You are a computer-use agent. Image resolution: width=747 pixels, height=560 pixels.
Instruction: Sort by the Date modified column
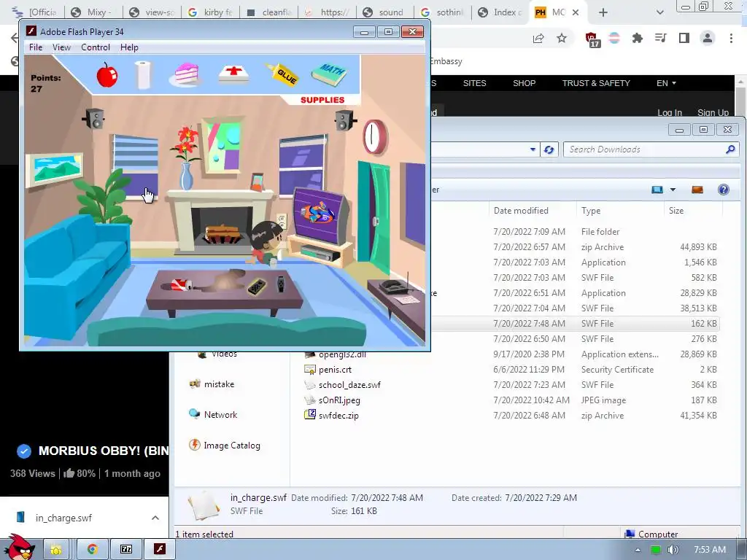[x=533, y=211]
